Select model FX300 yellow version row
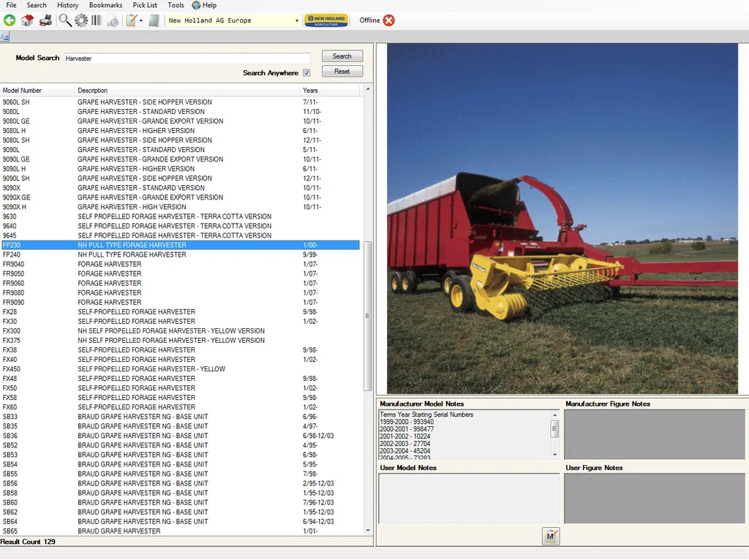This screenshot has width=749, height=560. pos(180,331)
